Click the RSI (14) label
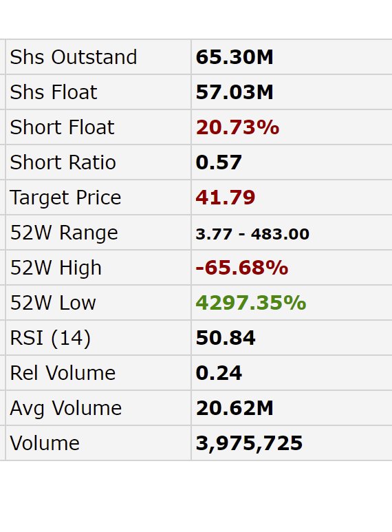392x532 pixels. [x=50, y=338]
